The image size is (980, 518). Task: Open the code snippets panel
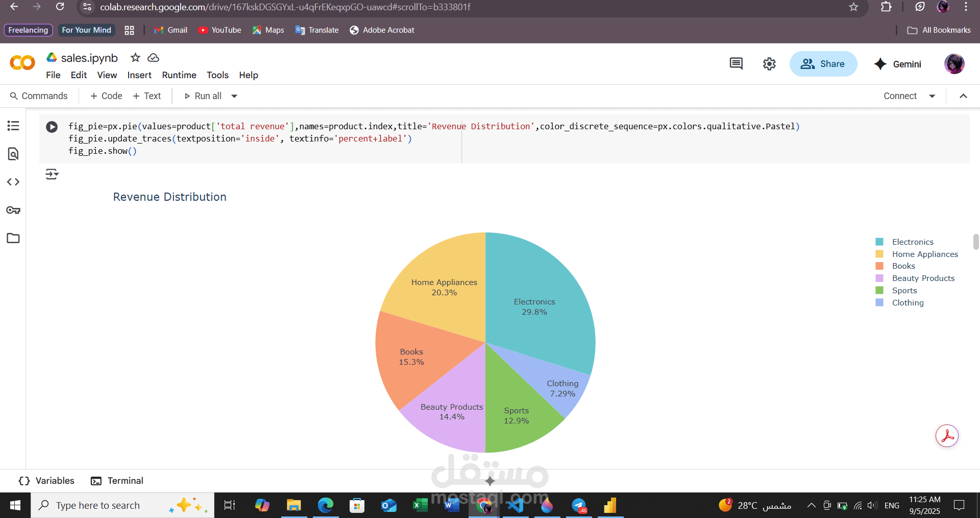tap(13, 182)
